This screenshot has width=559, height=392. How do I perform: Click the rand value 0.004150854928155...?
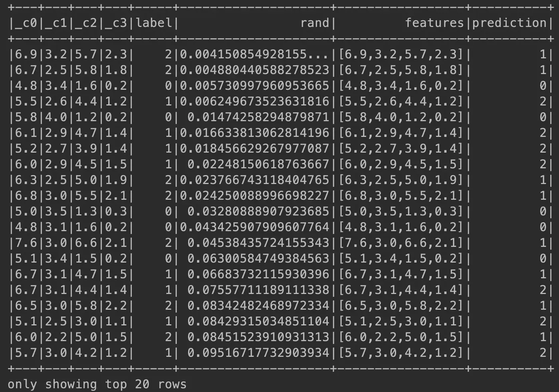pos(255,54)
